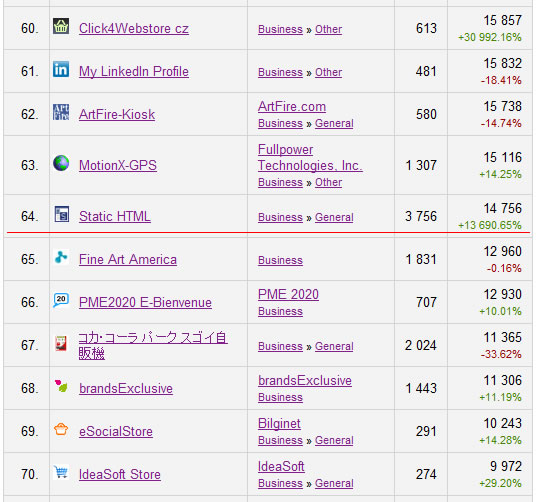Open the Click4Webstore cz app link
The image size is (536, 502).
pos(134,28)
